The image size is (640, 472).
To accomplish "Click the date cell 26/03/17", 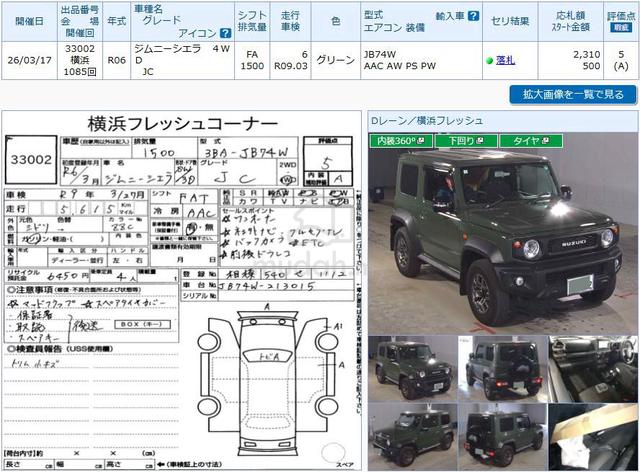I will coord(29,60).
